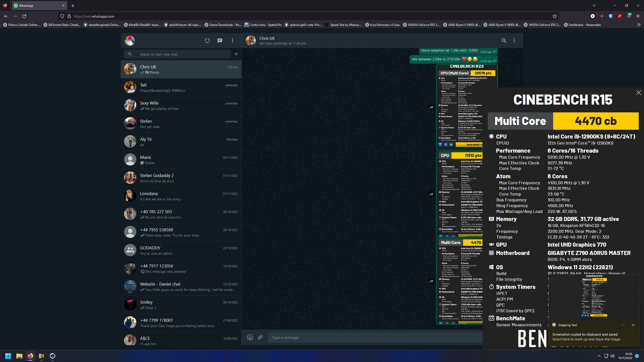Open the Smiley chat

coord(181,305)
